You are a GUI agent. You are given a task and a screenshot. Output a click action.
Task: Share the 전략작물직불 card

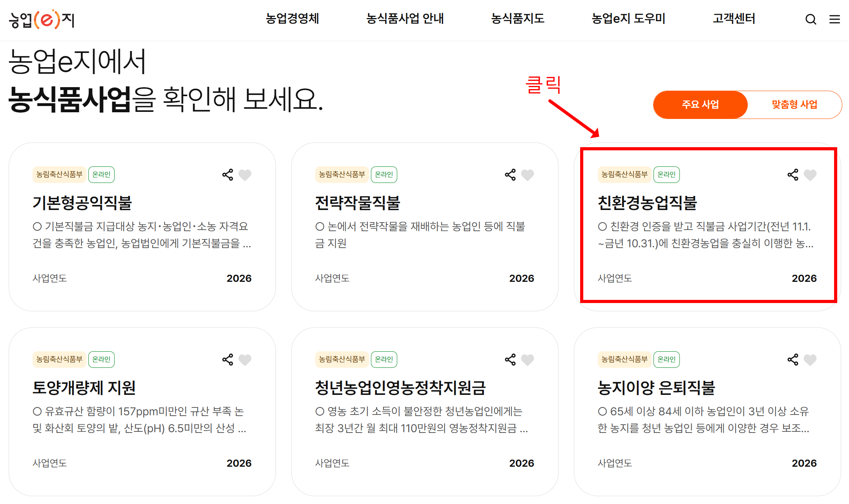tap(510, 175)
